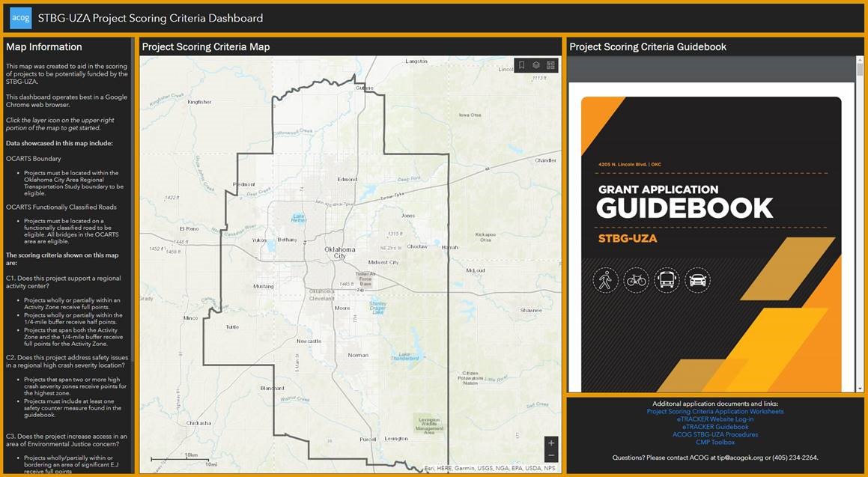Open the map layers list icon
This screenshot has height=477, width=868.
point(536,65)
